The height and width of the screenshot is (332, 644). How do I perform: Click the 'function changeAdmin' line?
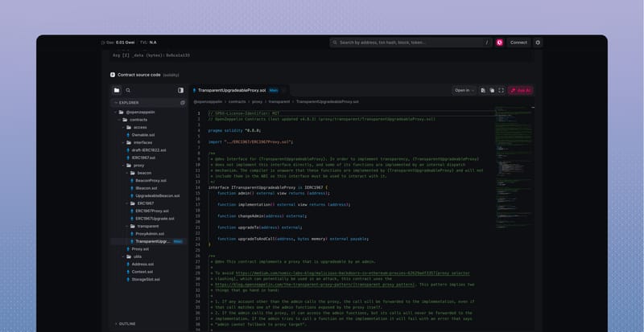coord(262,216)
